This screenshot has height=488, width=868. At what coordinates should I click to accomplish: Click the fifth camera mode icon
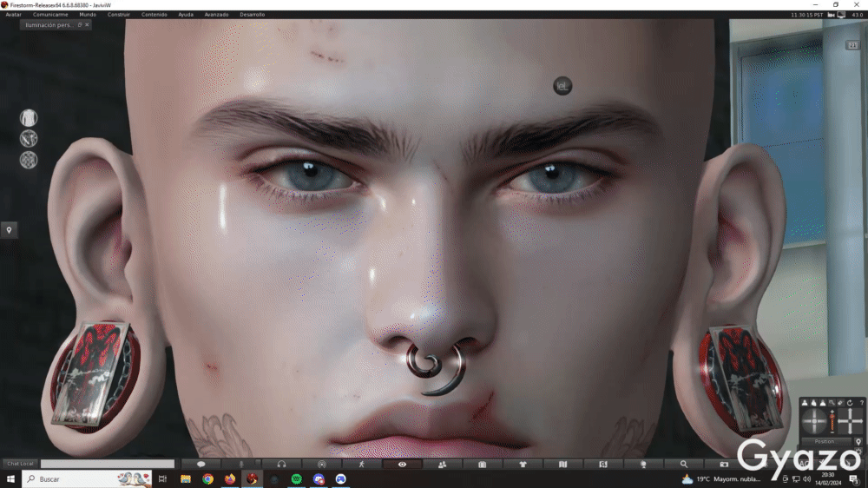pyautogui.click(x=840, y=403)
